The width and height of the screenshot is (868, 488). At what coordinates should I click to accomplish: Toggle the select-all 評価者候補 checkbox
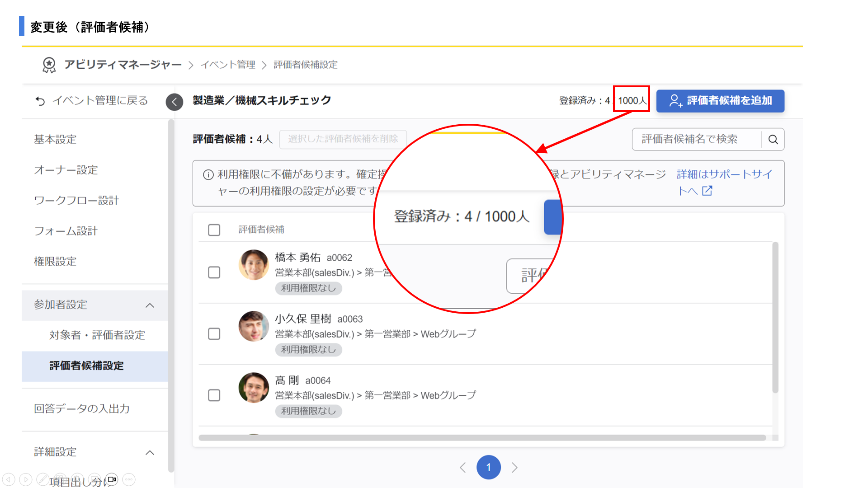(214, 230)
